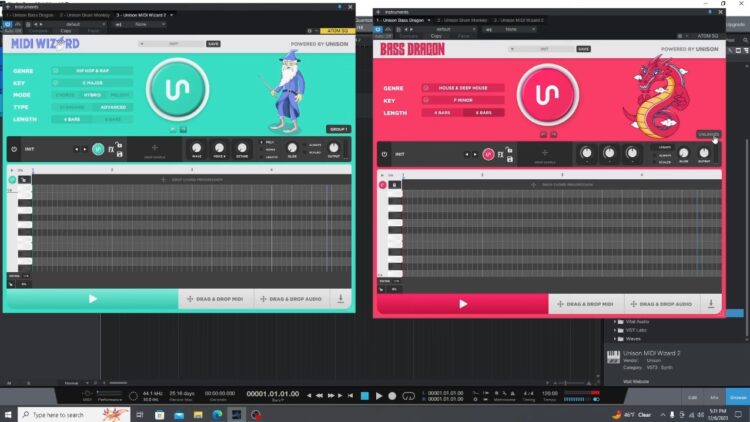Choose 8 Bars length in MIDI Wizard
Viewport: 750px width, 422px height.
point(113,119)
